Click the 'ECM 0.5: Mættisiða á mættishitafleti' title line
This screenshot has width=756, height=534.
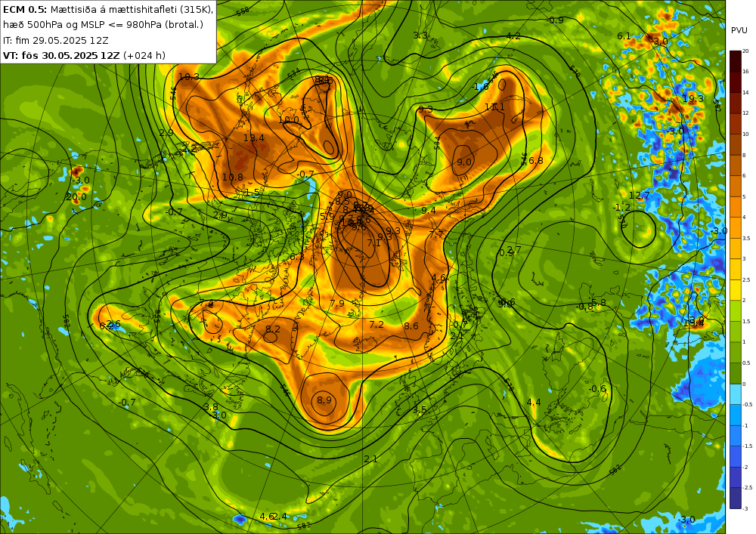(x=108, y=9)
